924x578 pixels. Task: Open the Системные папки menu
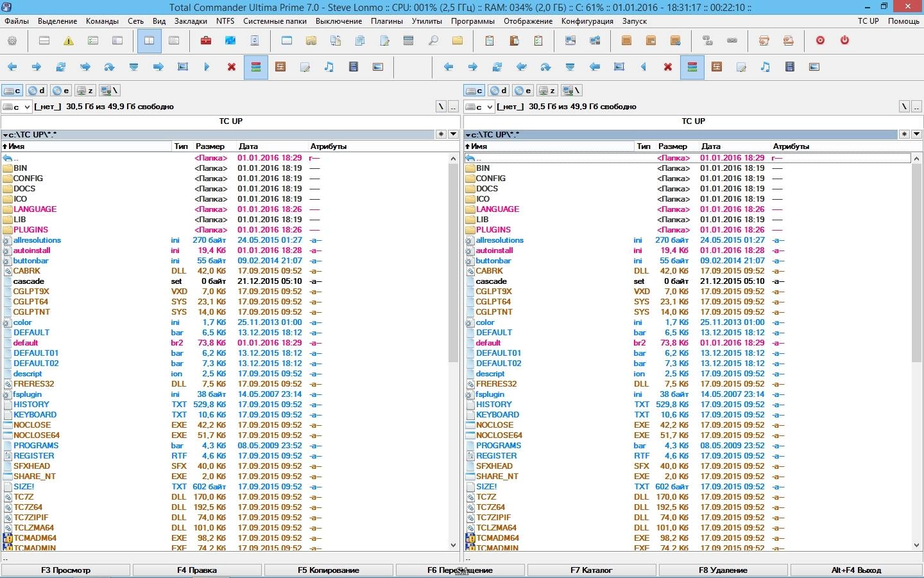pyautogui.click(x=275, y=21)
